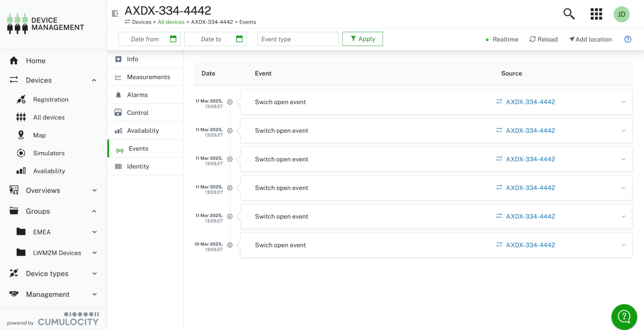Click the JD user avatar
The image size is (644, 330).
pyautogui.click(x=621, y=14)
